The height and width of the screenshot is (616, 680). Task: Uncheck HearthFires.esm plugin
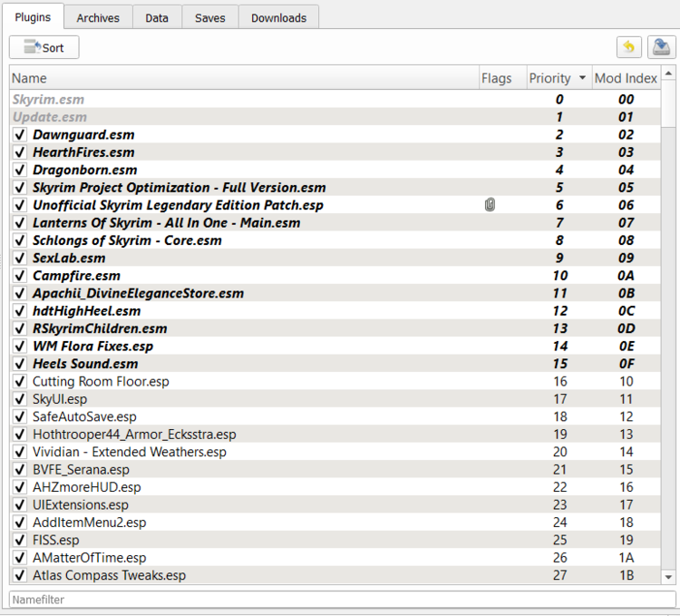20,152
